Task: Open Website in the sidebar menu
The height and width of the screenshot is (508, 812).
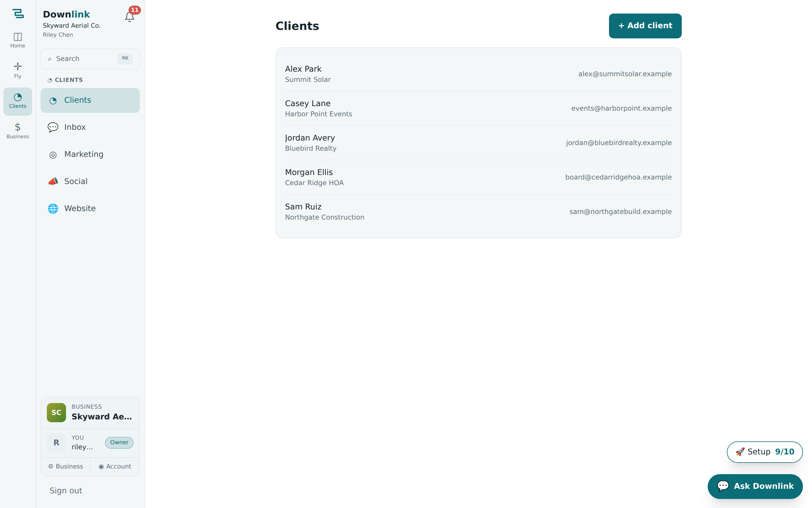Action: coord(90,209)
